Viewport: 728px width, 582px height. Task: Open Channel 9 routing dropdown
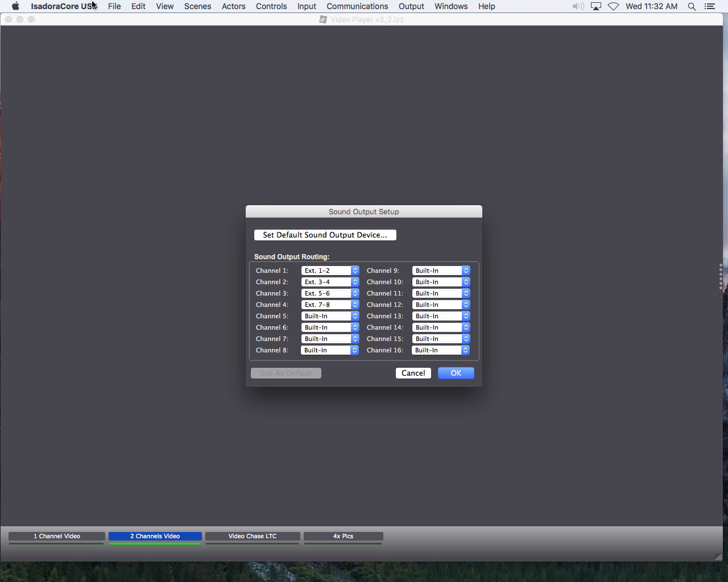(x=441, y=271)
